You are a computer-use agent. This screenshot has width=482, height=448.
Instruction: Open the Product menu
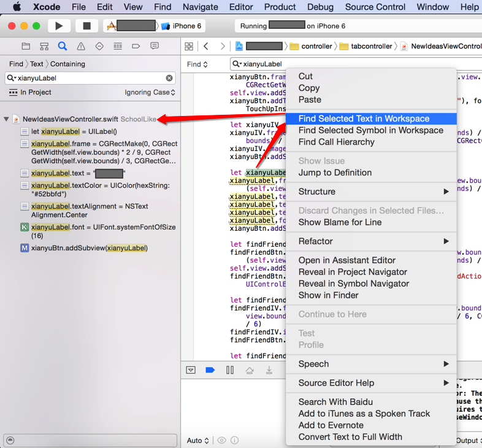[x=280, y=7]
